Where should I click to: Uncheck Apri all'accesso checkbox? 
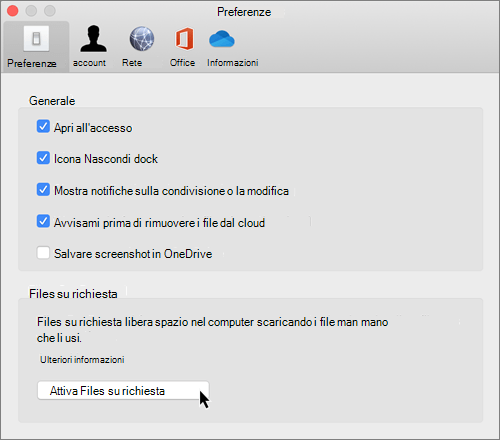pyautogui.click(x=43, y=127)
